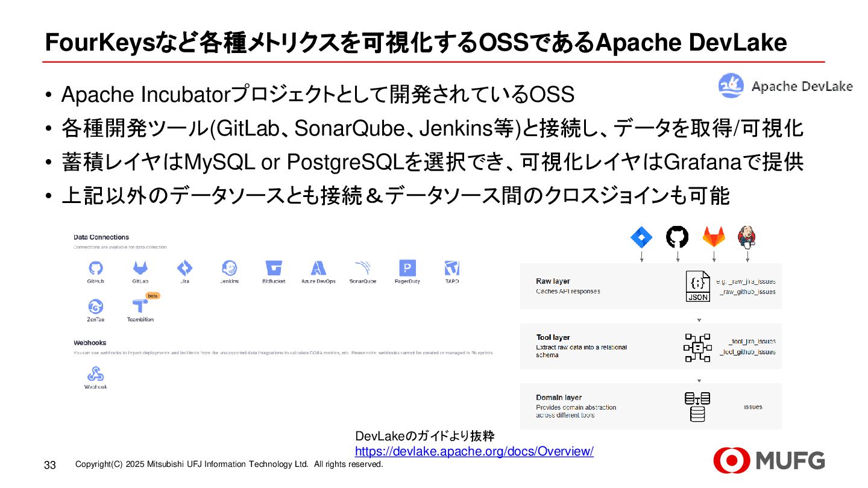Click the GitHub connection icon
Image resolution: width=868 pixels, height=488 pixels.
95,268
